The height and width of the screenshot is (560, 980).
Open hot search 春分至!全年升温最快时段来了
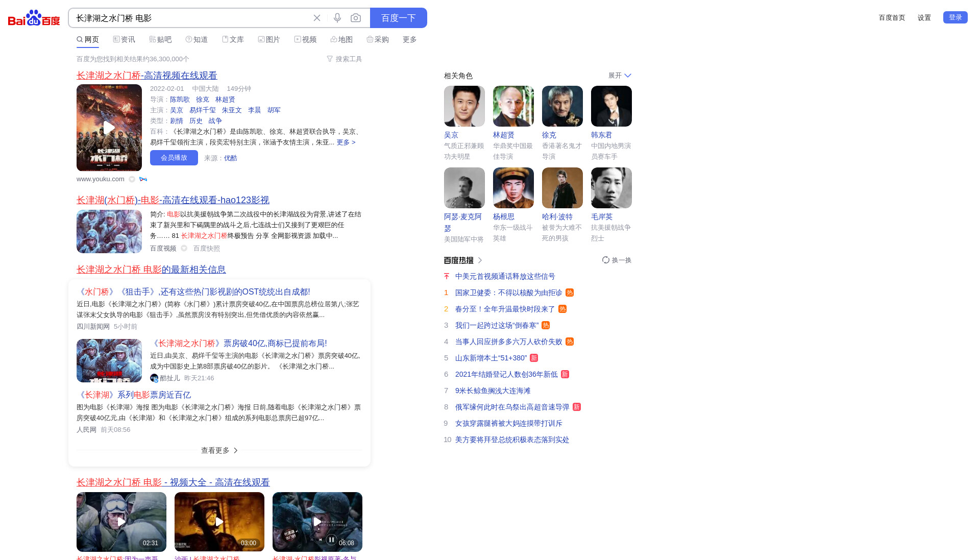tap(505, 309)
